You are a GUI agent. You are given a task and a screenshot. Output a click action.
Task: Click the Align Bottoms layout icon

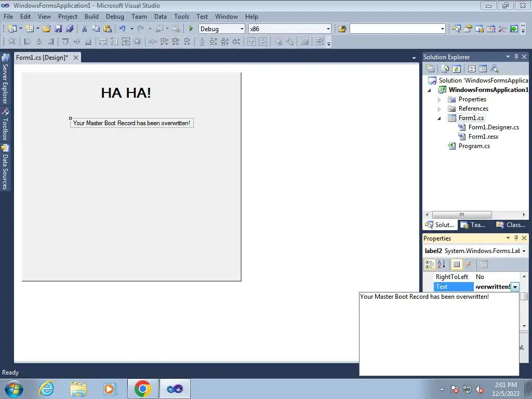(88, 42)
